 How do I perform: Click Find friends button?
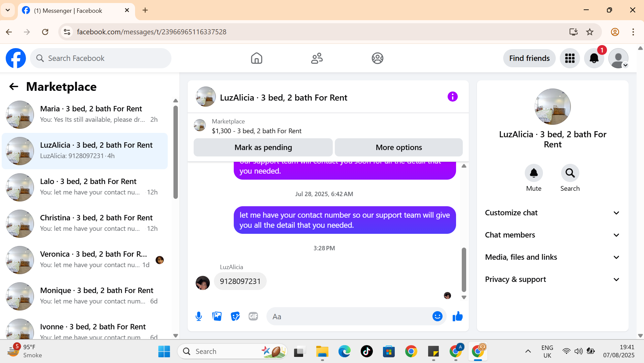pyautogui.click(x=529, y=58)
